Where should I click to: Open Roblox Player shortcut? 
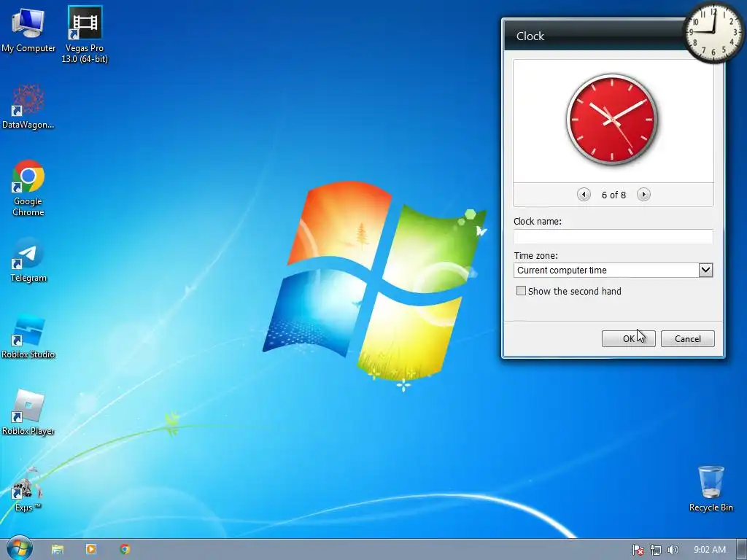[28, 413]
